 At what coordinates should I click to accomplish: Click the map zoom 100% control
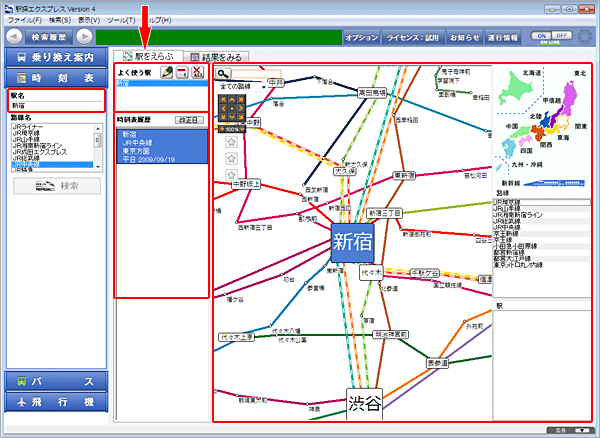coord(231,129)
